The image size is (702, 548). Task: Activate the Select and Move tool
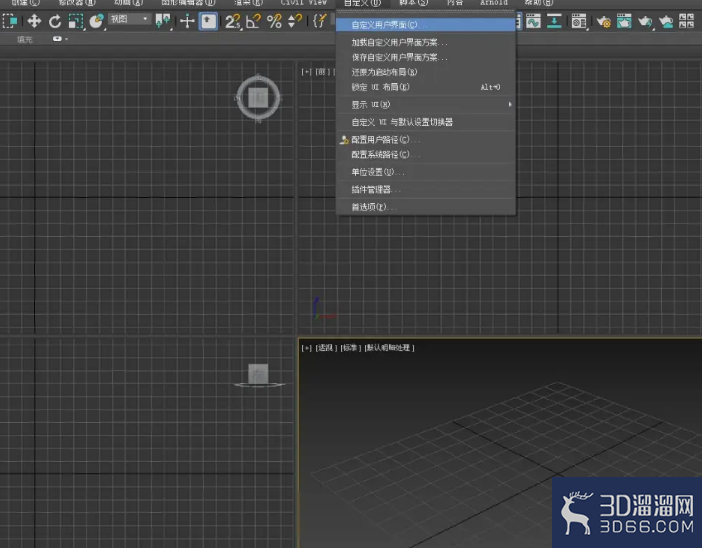(x=34, y=21)
